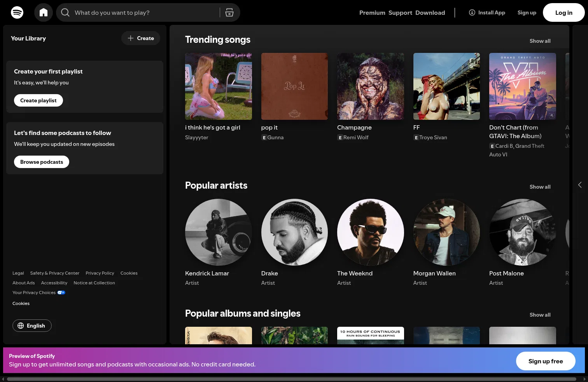
Task: Open Notice at Collection link
Action: [94, 283]
